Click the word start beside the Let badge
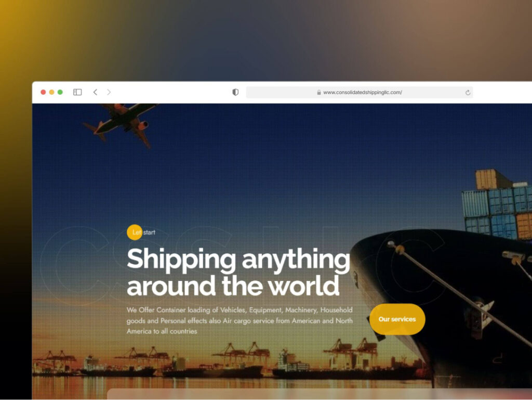532x400 pixels. point(149,233)
